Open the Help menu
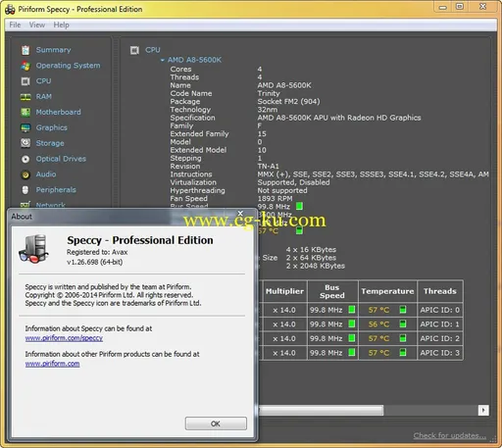502x448 pixels. (x=61, y=25)
